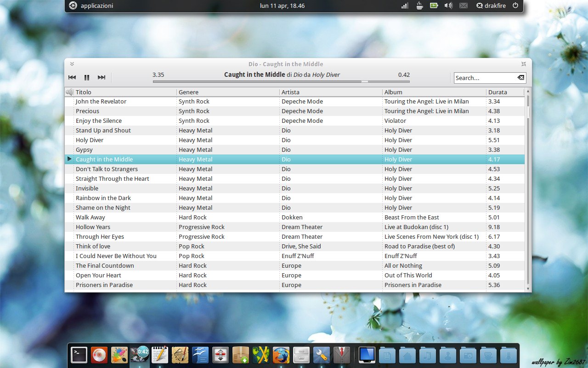Screen dimensions: 588x368
Task: Open the notepad text editor in dock
Action: 160,355
